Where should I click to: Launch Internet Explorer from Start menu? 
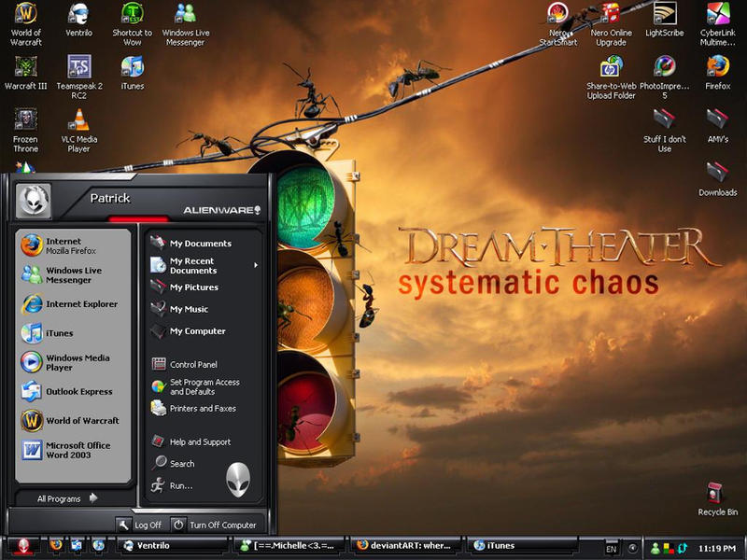[73, 304]
